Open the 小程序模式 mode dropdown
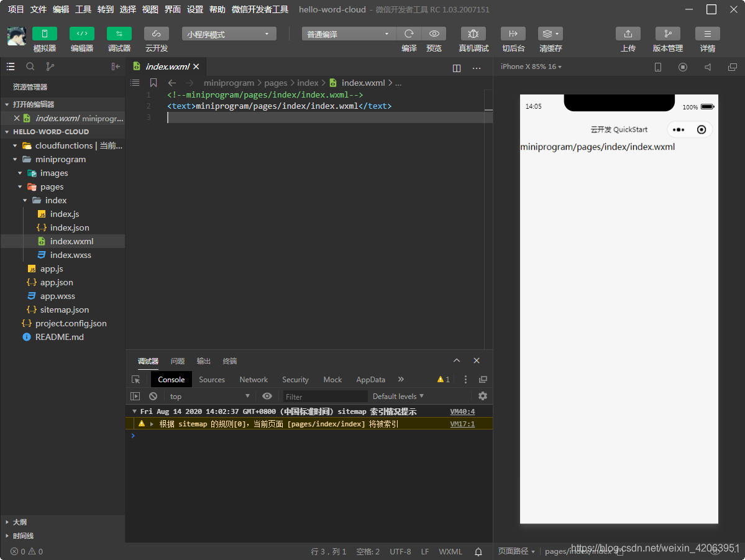Screen dimensions: 745x560 (229, 34)
